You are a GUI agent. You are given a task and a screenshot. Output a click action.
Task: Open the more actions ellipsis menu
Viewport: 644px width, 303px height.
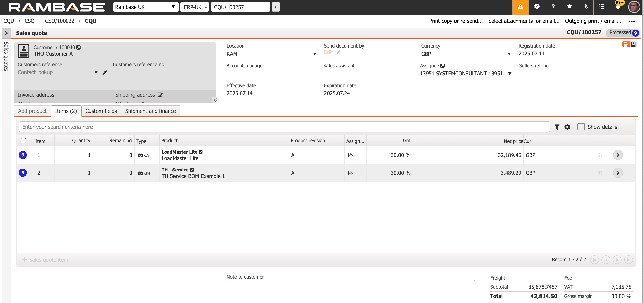click(x=631, y=21)
